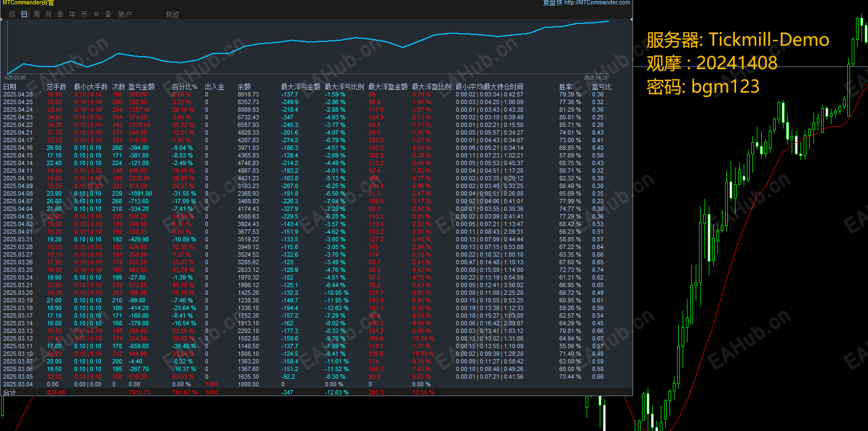Click the 1000.00 balance value
The width and height of the screenshot is (868, 431).
(x=248, y=384)
